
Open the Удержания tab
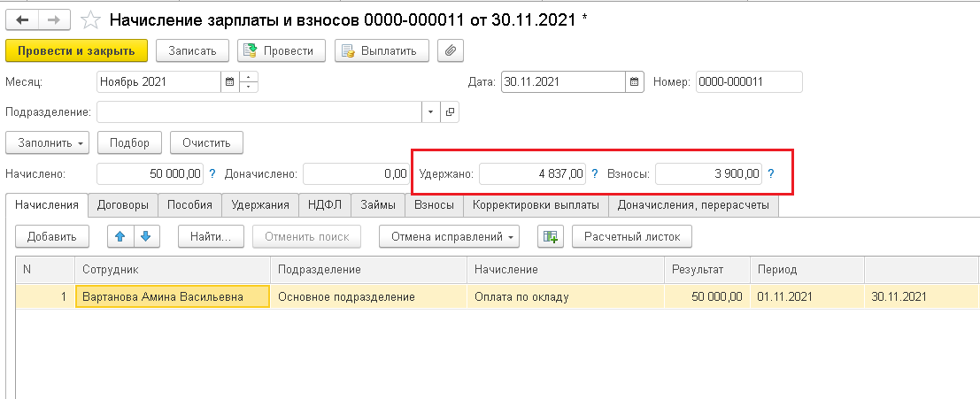(x=260, y=205)
